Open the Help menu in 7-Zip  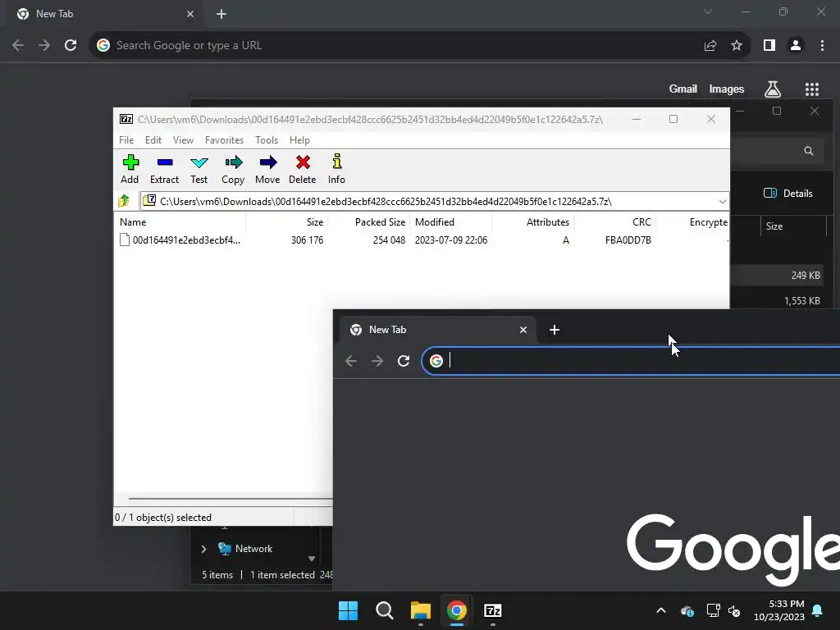point(299,139)
